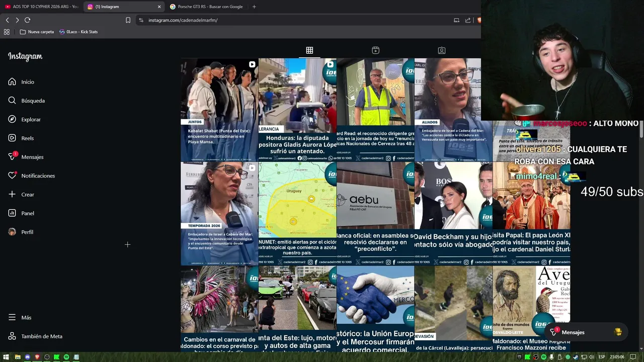Click the screen-cast icon in the address bar
644x362 pixels.
click(456, 20)
